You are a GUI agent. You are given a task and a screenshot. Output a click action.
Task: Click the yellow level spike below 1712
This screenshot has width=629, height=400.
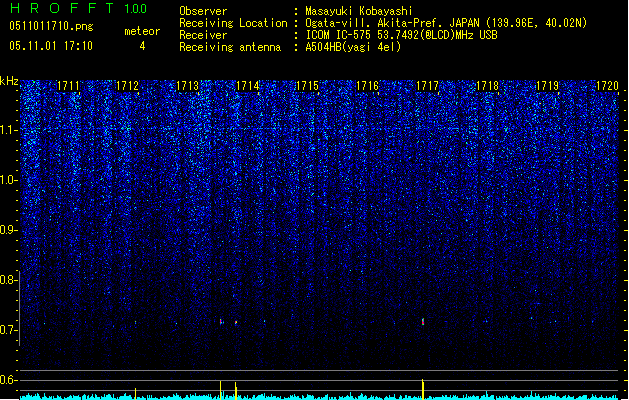[136, 394]
